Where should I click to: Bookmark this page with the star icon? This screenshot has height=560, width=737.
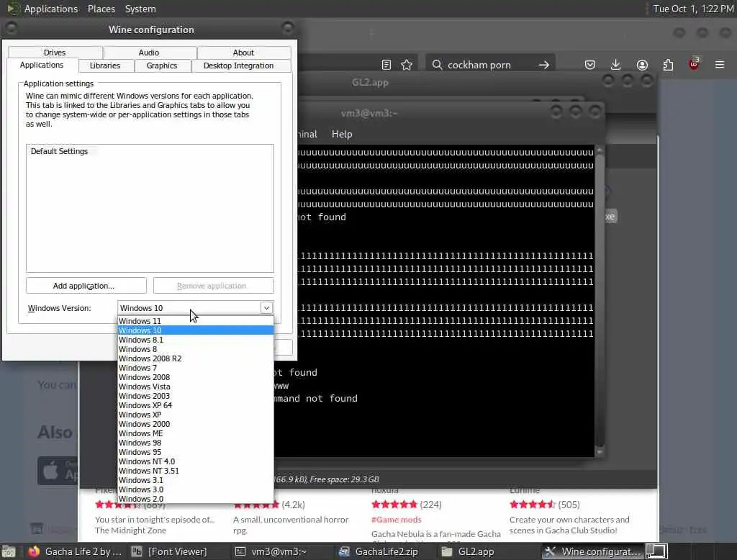(x=407, y=65)
